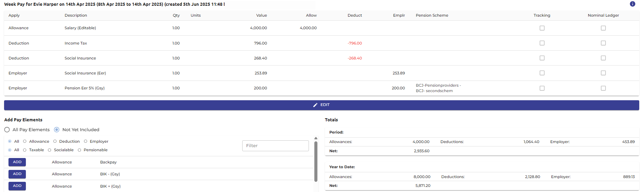Click the Qty column header

tap(176, 15)
